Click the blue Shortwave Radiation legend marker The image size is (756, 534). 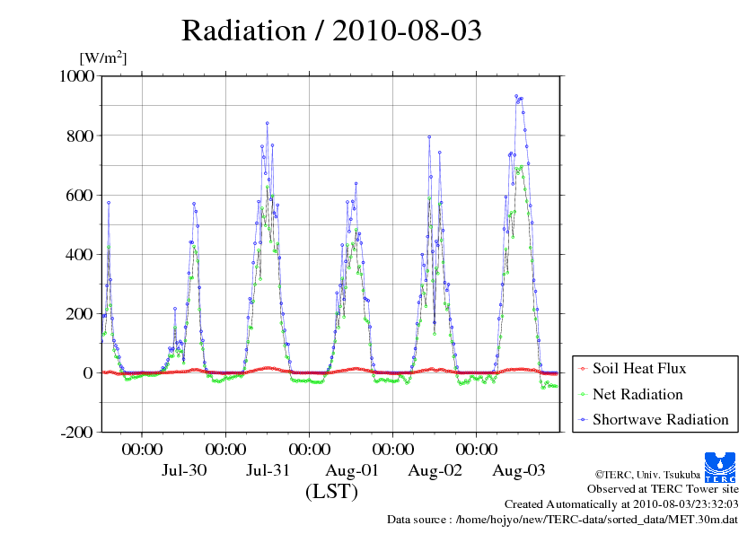(583, 420)
